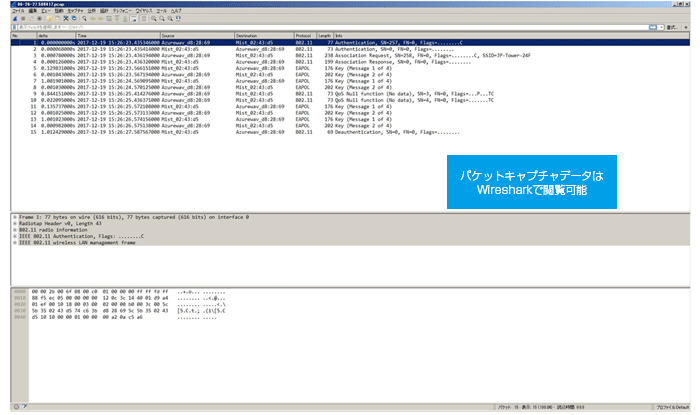This screenshot has height=415, width=700.
Task: Jump to the first packet
Action: [x=117, y=19]
